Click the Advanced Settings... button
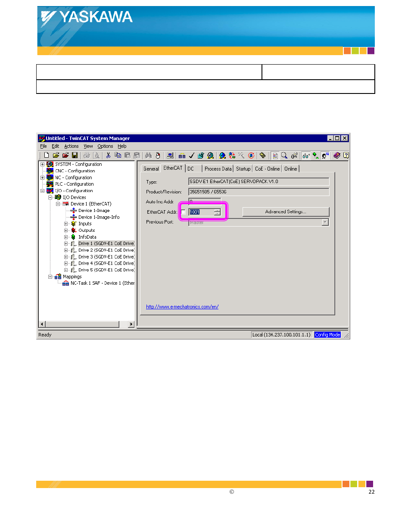 coord(286,212)
